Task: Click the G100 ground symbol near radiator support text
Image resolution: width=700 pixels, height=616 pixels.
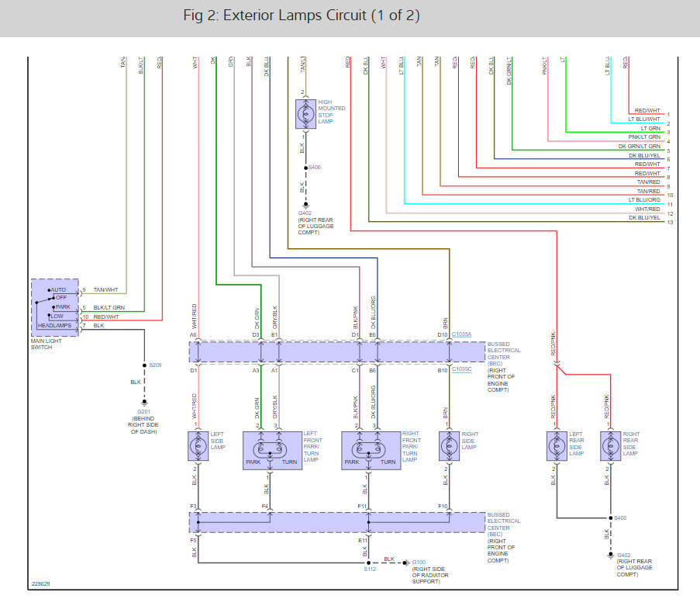Action: point(405,562)
